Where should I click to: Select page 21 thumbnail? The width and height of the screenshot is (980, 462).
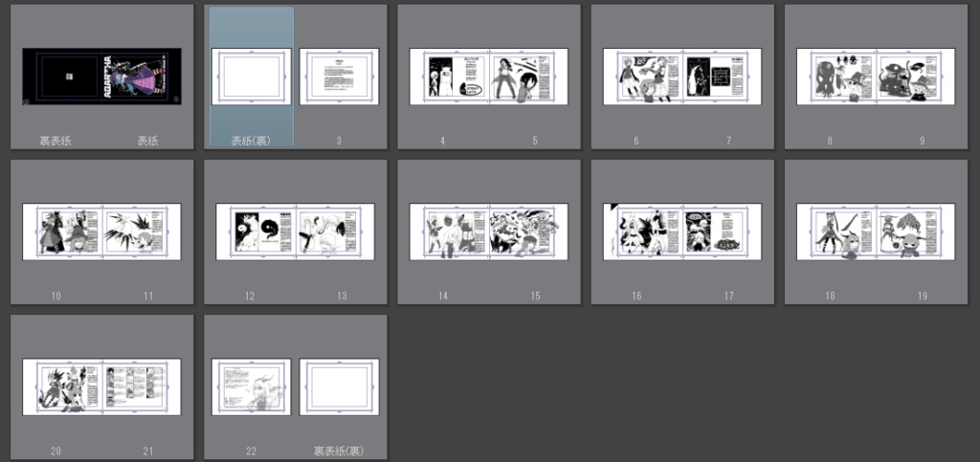(x=142, y=386)
